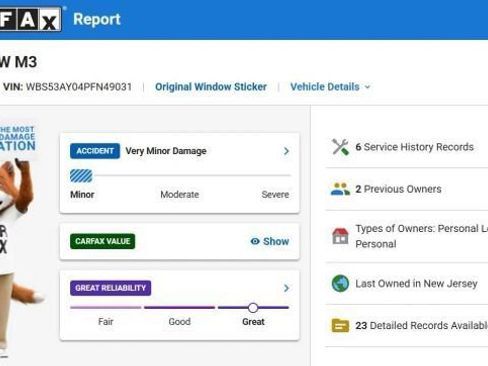
Task: Click the Great reliability label
Action: [253, 322]
